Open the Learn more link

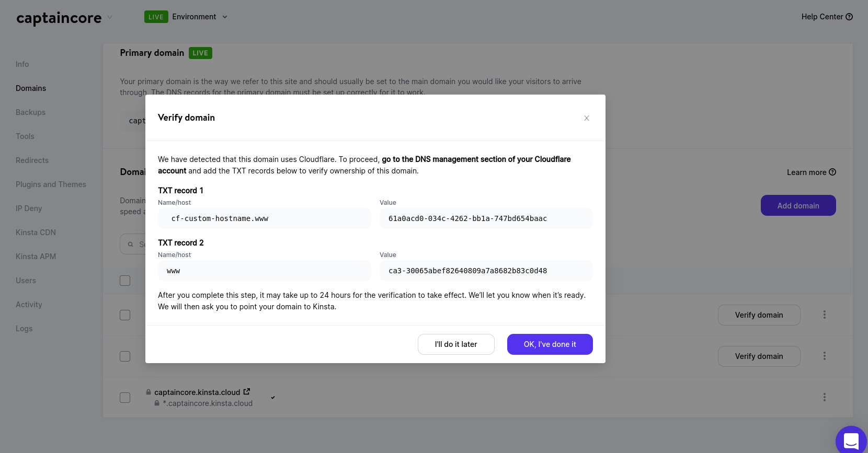[812, 172]
